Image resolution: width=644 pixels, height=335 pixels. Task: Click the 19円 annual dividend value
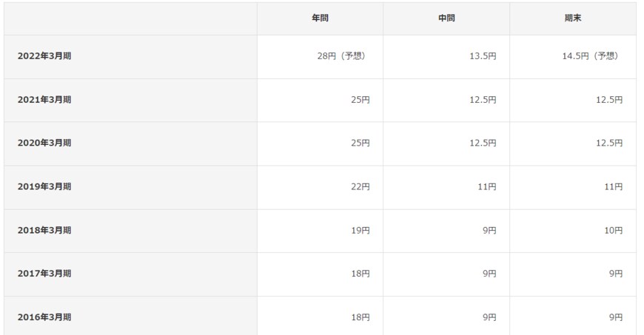[360, 231]
